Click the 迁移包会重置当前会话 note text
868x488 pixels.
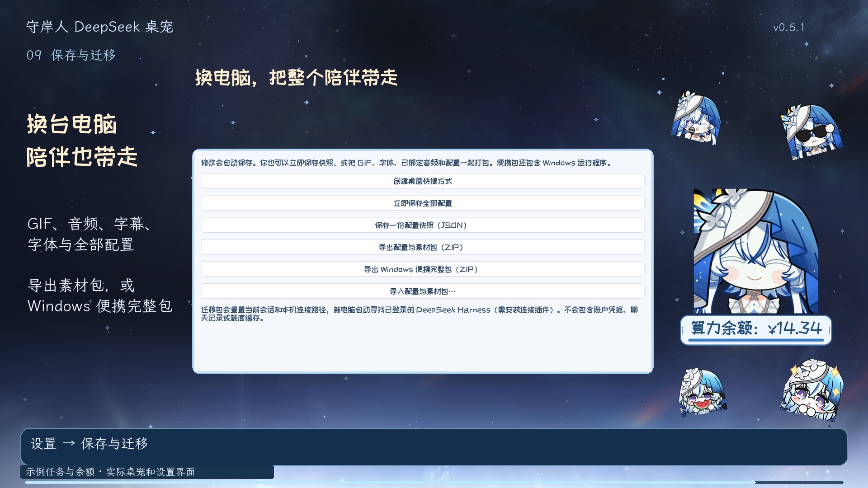[420, 314]
